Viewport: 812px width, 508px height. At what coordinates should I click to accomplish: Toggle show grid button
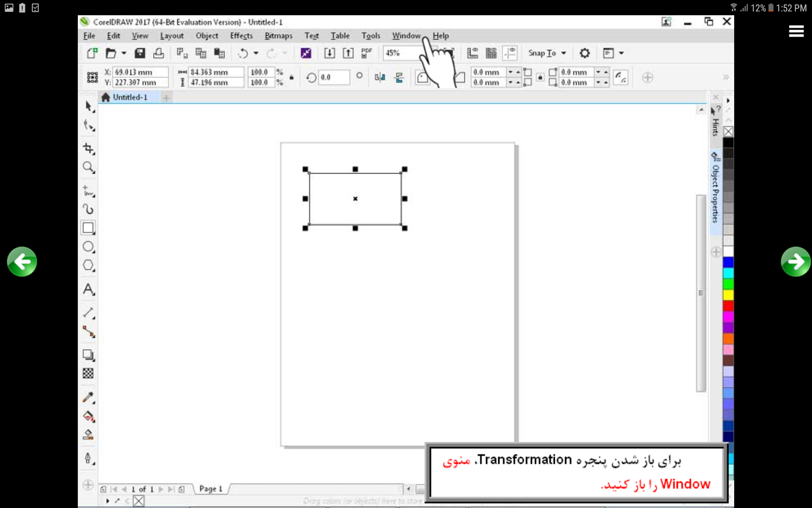(x=491, y=53)
